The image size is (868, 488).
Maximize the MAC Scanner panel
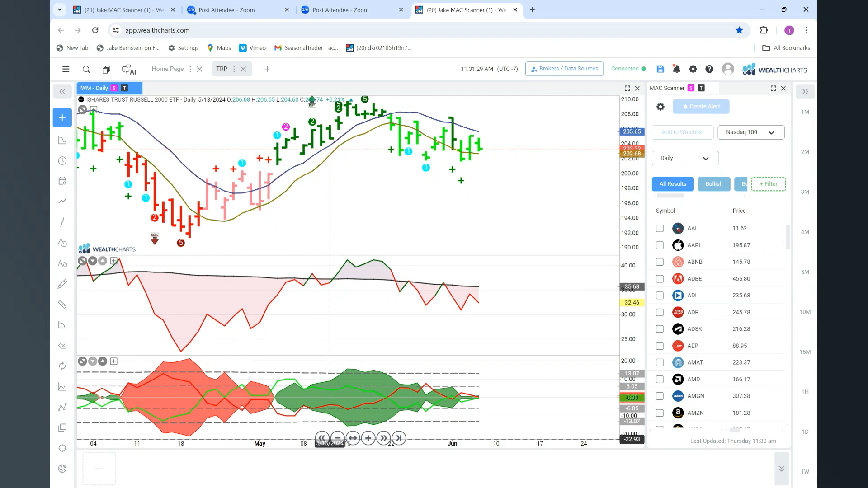[773, 88]
